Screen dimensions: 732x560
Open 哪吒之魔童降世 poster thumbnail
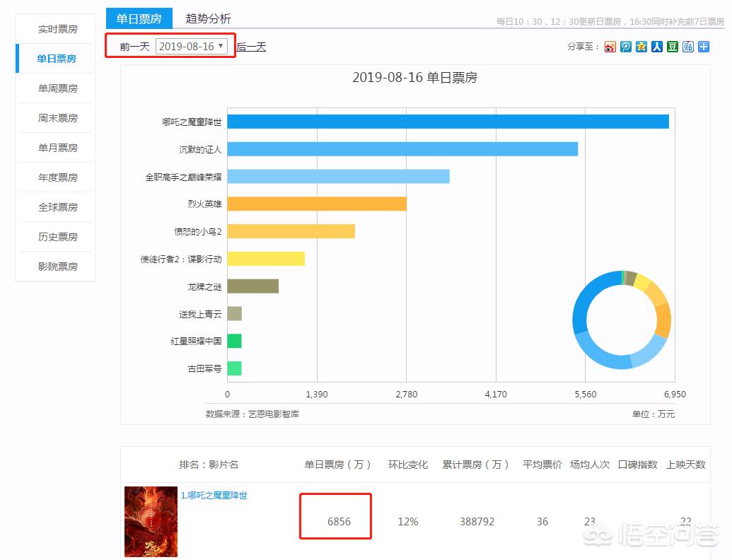[151, 521]
